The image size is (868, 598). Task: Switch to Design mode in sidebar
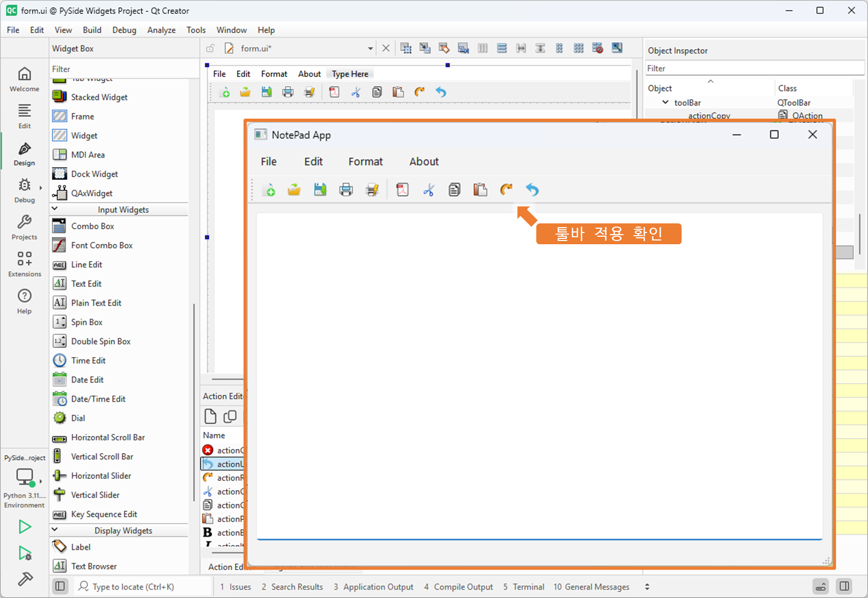pyautogui.click(x=25, y=154)
